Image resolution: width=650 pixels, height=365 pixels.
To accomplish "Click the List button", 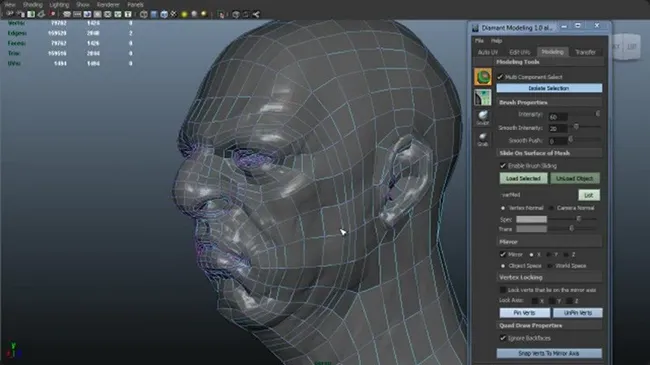I will pos(589,195).
